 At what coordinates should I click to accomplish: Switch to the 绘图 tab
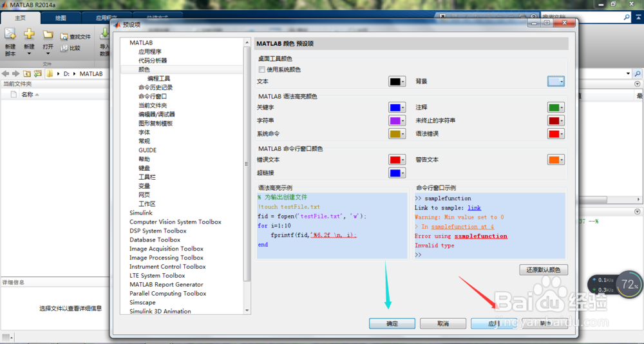pyautogui.click(x=61, y=17)
